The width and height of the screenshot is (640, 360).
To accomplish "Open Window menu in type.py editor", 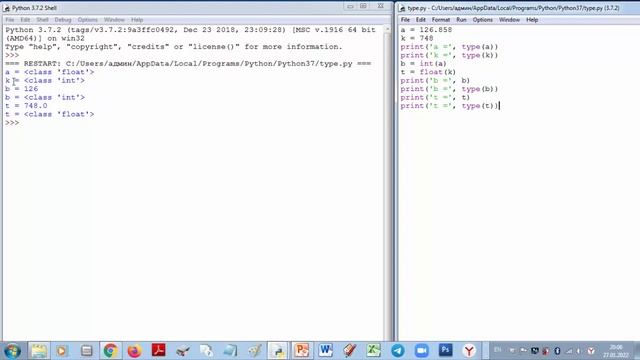I will [509, 20].
